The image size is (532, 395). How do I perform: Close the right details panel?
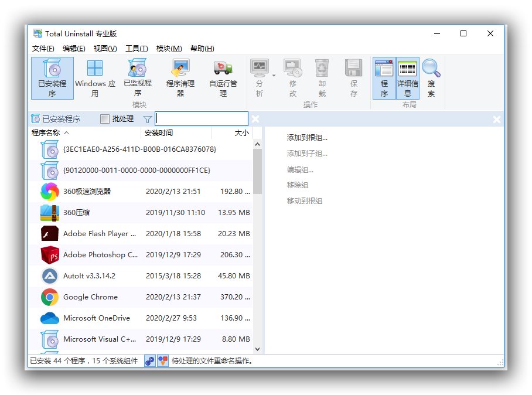tap(496, 119)
